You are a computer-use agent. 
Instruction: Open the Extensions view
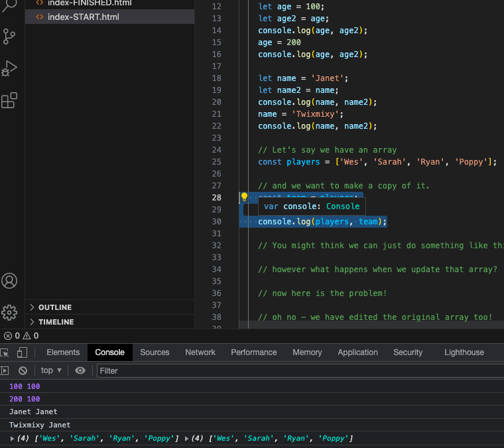pos(9,100)
